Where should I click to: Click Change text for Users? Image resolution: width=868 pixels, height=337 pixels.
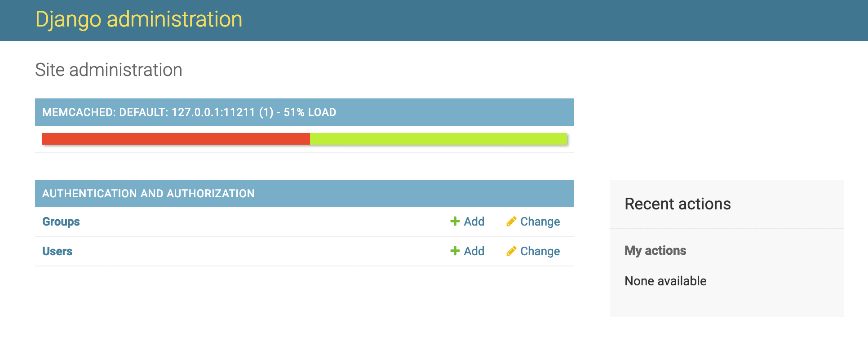tap(540, 251)
